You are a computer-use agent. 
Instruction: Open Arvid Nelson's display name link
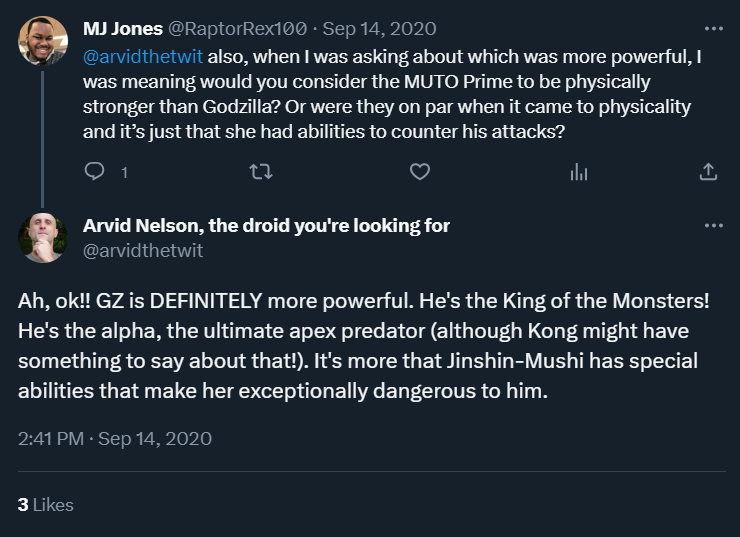click(x=266, y=226)
